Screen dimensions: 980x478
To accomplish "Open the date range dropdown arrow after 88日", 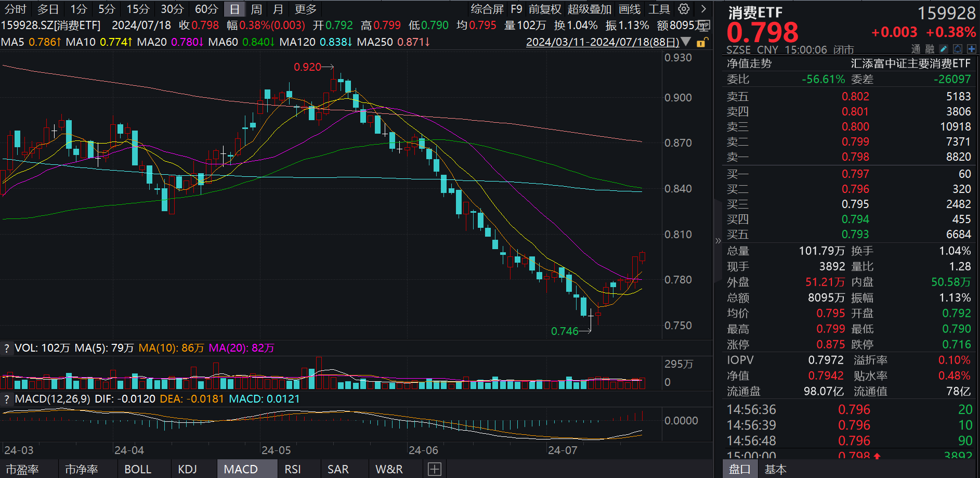I will [686, 42].
